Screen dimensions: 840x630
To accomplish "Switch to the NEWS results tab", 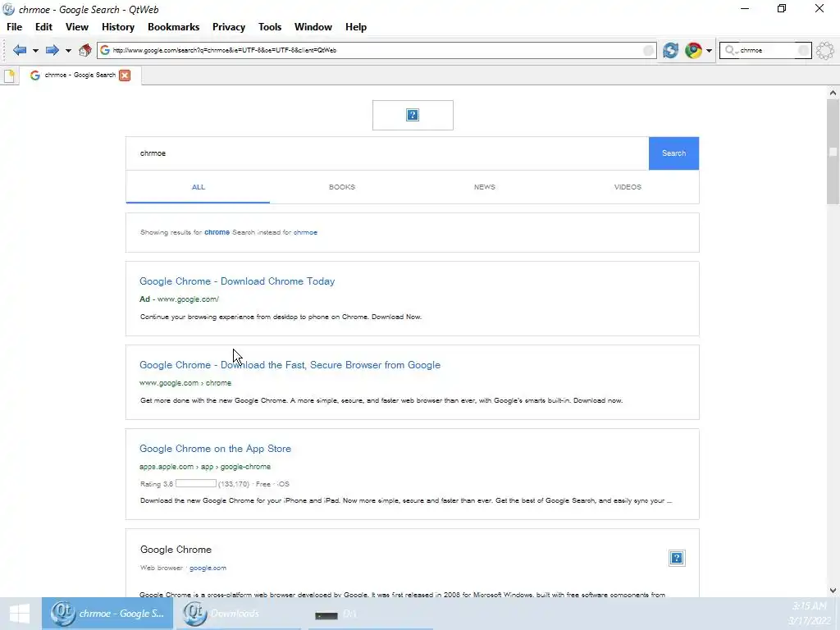I will click(x=484, y=187).
